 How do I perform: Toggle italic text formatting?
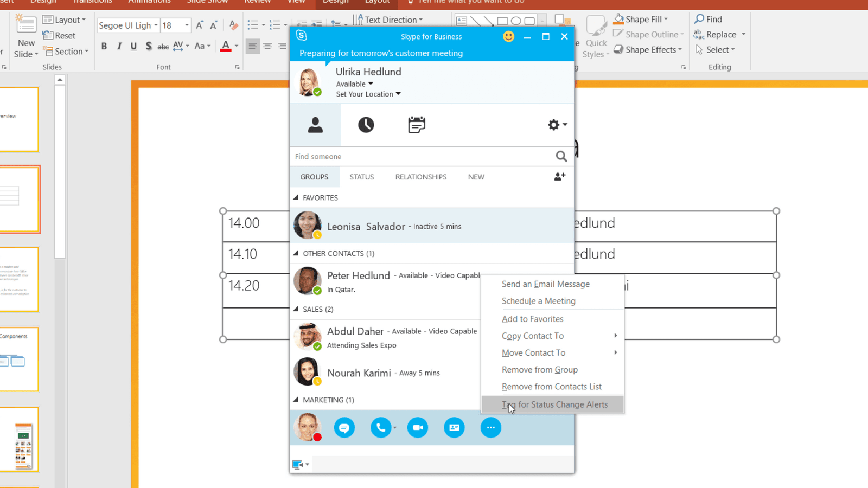click(x=119, y=46)
